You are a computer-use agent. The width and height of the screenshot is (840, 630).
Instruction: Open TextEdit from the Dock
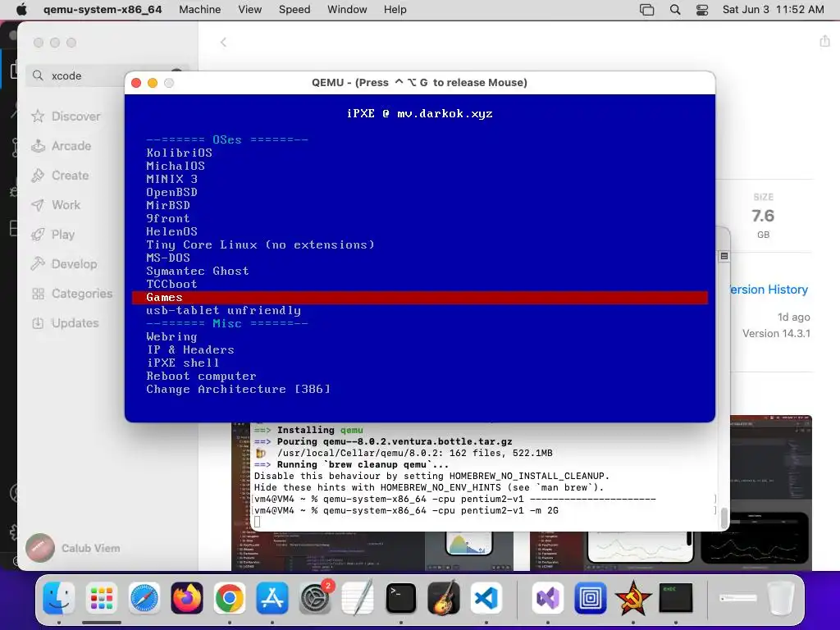[x=358, y=598]
